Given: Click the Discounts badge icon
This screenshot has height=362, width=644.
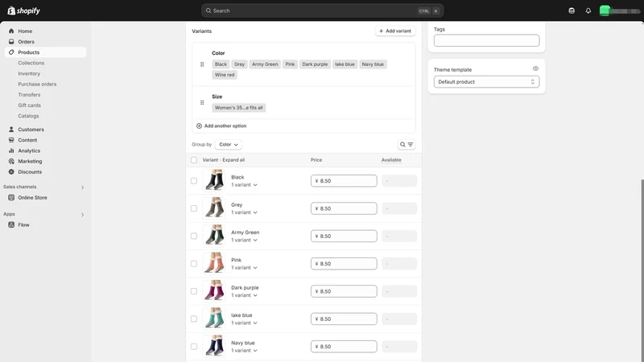Looking at the screenshot, I should pos(11,171).
